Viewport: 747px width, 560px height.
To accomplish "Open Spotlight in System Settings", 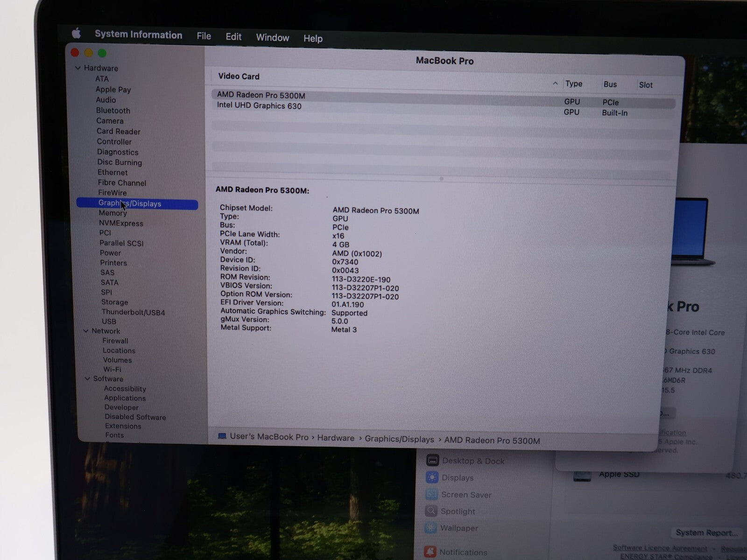I will [450, 511].
